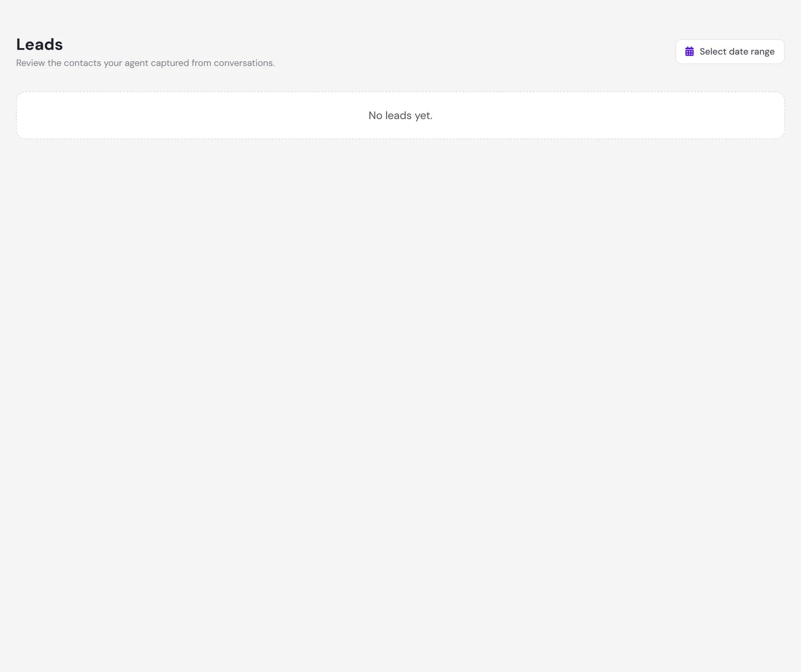Click the 'No leads yet.' message
This screenshot has height=672, width=801.
point(400,116)
